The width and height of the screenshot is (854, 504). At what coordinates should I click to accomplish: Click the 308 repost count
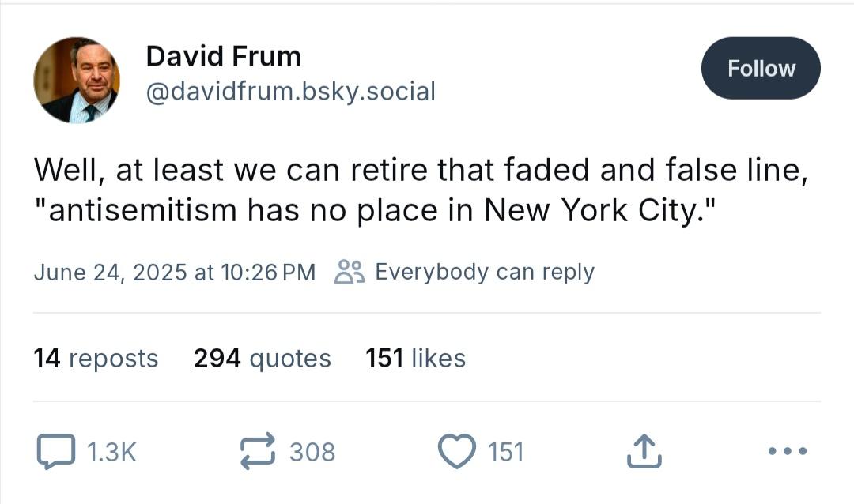[x=312, y=453]
